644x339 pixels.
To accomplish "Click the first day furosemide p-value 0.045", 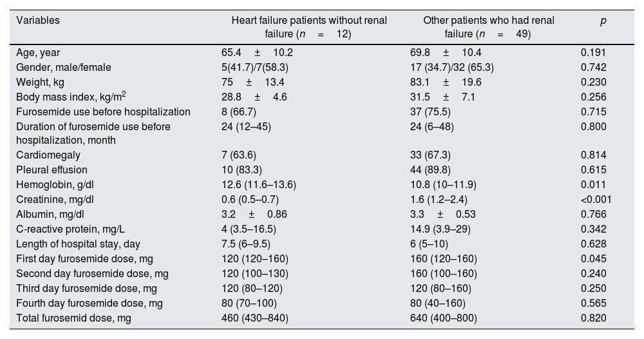I will pyautogui.click(x=593, y=259).
